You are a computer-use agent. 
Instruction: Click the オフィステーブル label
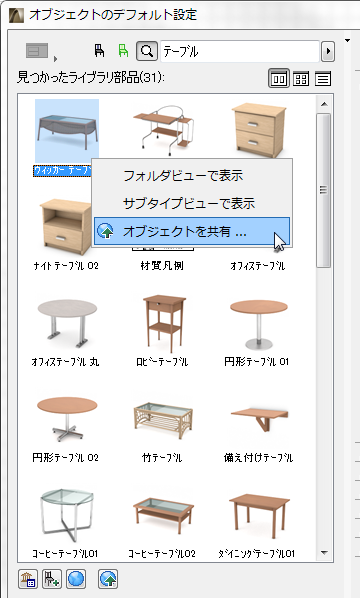(x=257, y=265)
